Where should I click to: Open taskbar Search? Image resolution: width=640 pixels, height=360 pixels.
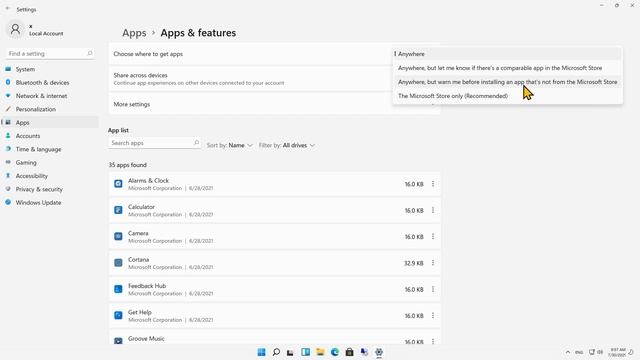276,352
